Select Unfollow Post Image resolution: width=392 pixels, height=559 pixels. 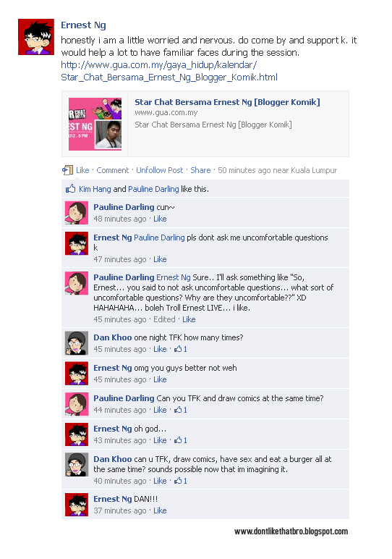[x=160, y=170]
